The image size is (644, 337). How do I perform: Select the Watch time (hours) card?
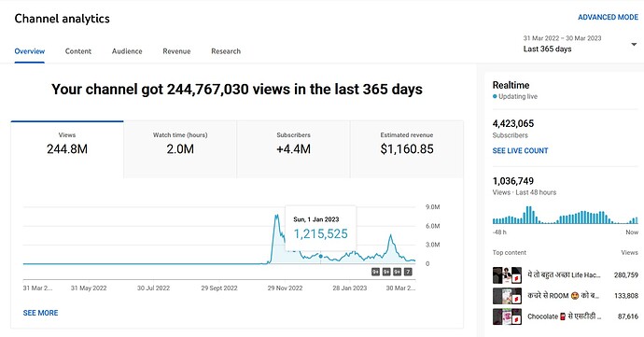click(180, 149)
